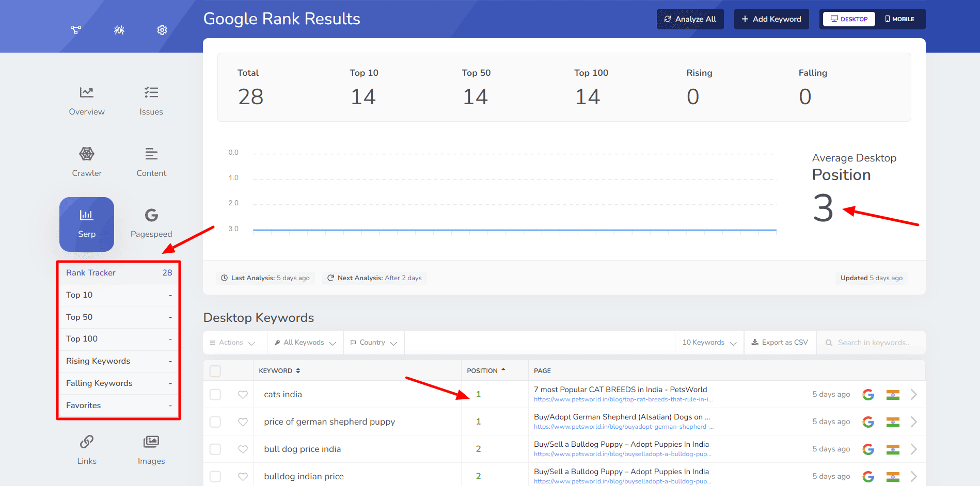Select Top 100 in sidebar menu

(119, 339)
